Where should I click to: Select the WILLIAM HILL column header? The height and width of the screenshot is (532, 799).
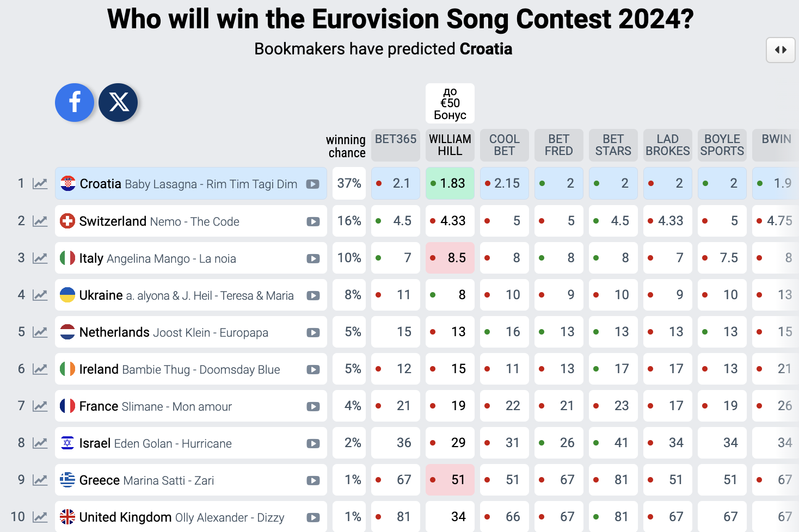(450, 145)
